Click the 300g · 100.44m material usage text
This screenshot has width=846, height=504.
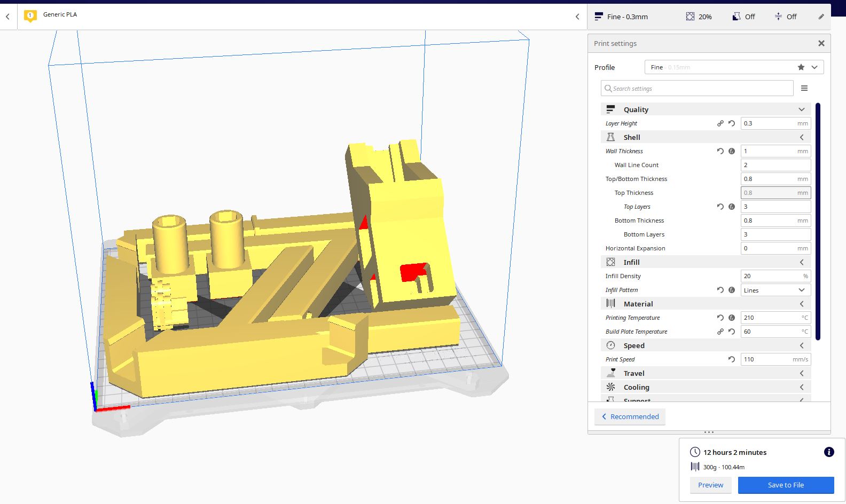724,467
